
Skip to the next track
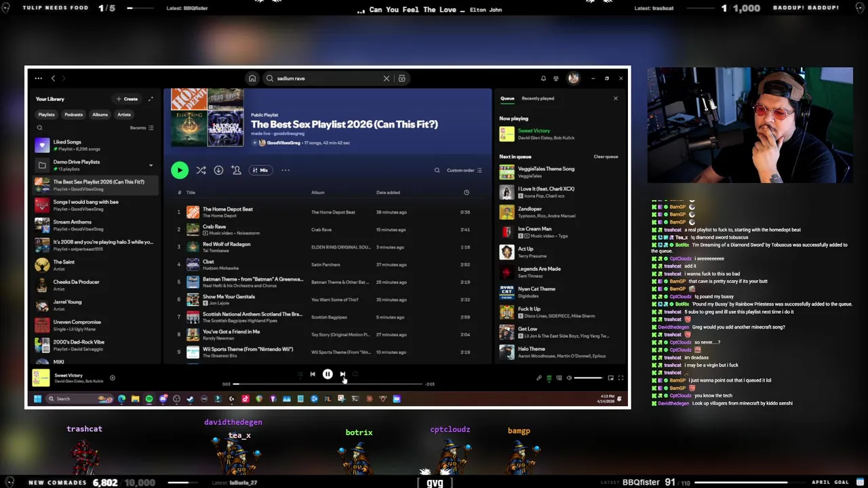tap(342, 374)
